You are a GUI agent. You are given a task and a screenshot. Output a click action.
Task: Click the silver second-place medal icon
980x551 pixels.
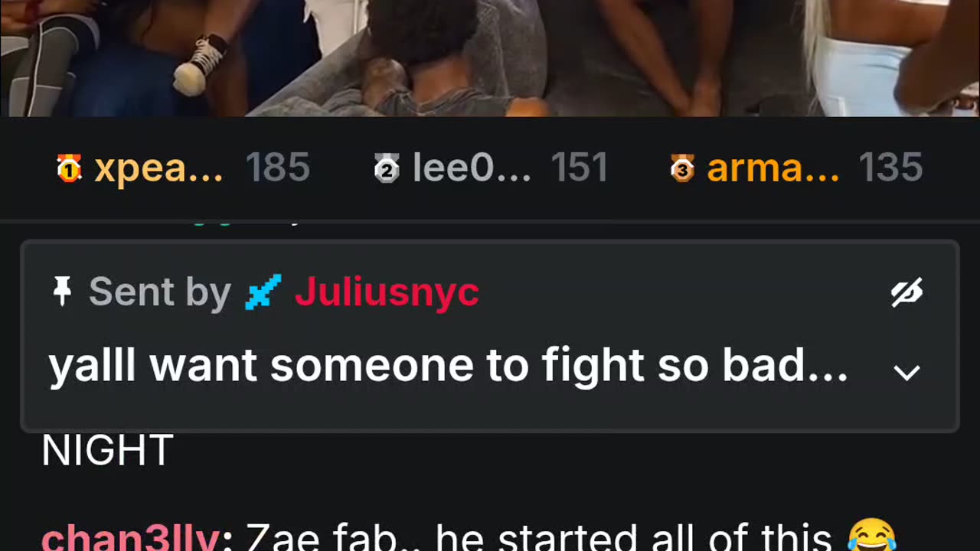(387, 168)
